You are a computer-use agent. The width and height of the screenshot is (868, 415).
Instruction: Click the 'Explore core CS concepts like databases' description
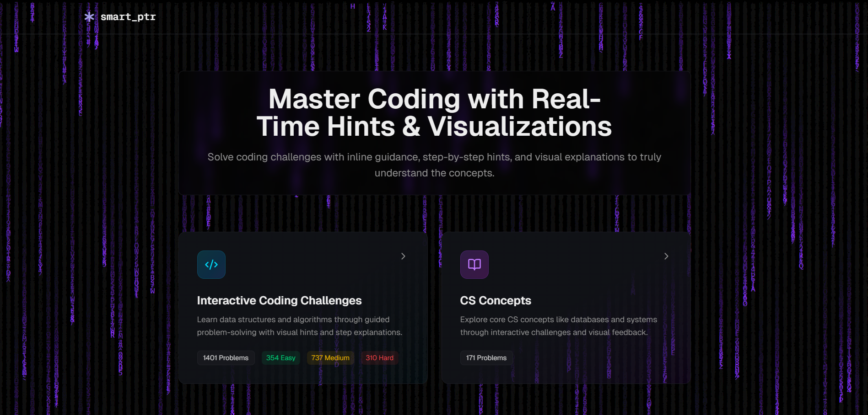pyautogui.click(x=559, y=326)
